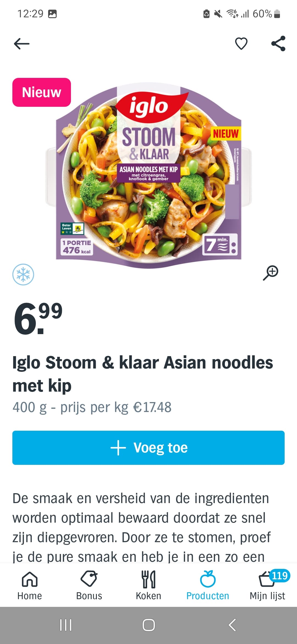Open Android recent apps button
Viewport: 297px width, 644px height.
66,625
